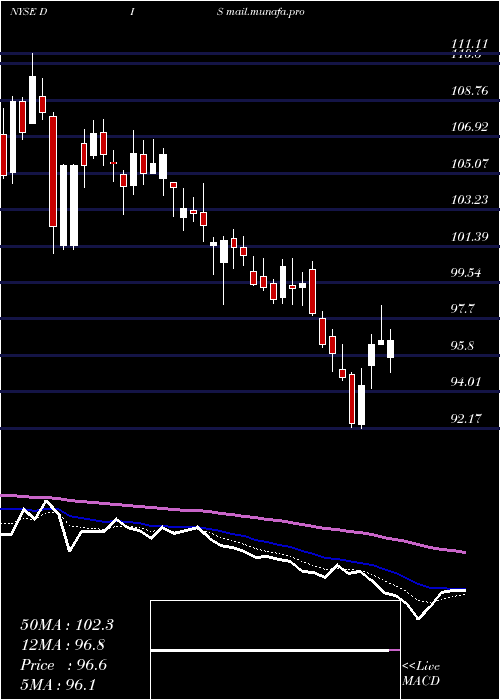Viewport: 500px width, 700px height.
Task: Click the 50MA : 102.3 readout
Action: click(67, 625)
